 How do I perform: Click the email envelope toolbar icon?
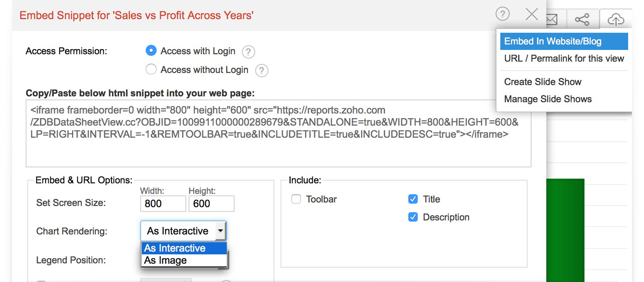tap(552, 19)
